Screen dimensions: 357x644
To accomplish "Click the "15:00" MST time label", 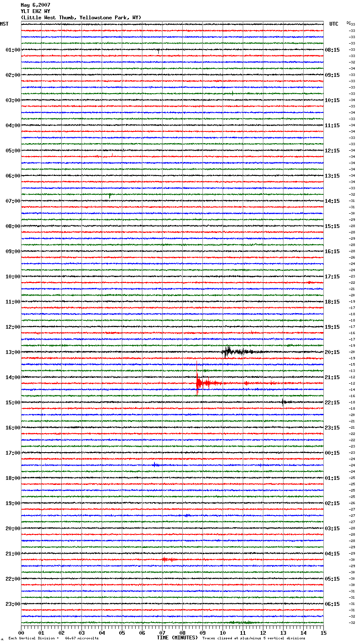I will point(13,403).
